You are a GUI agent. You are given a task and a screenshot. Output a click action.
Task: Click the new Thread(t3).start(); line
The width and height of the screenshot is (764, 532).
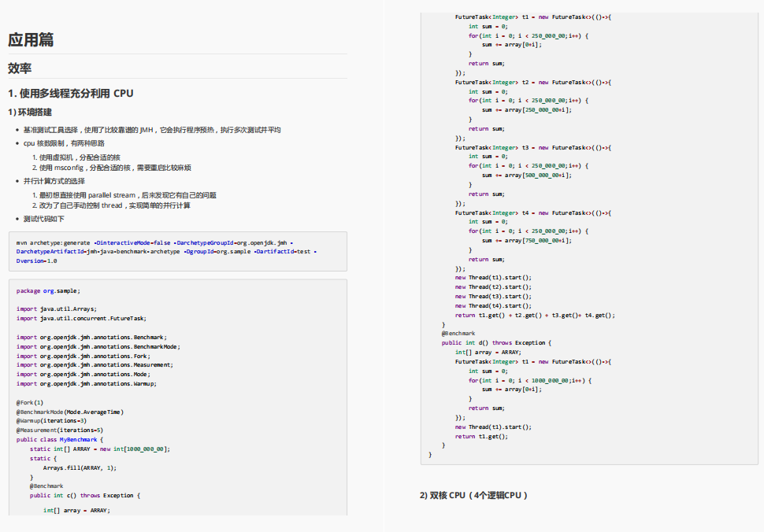click(x=493, y=297)
